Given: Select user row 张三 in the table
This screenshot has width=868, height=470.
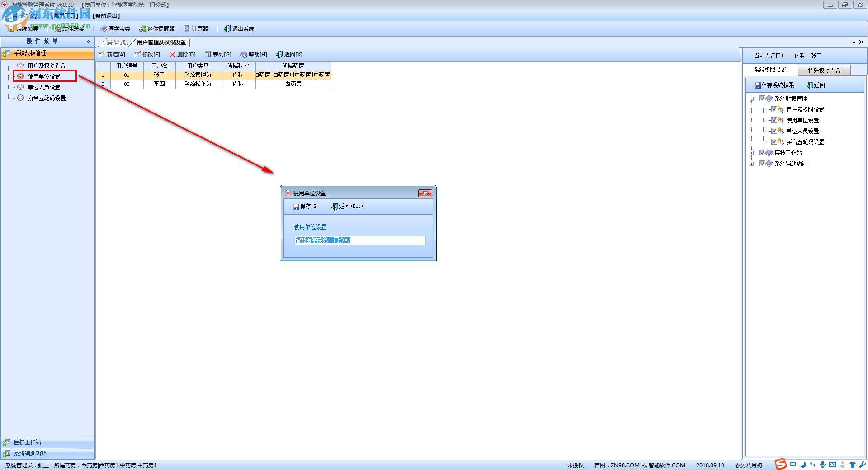Looking at the screenshot, I should (x=213, y=75).
